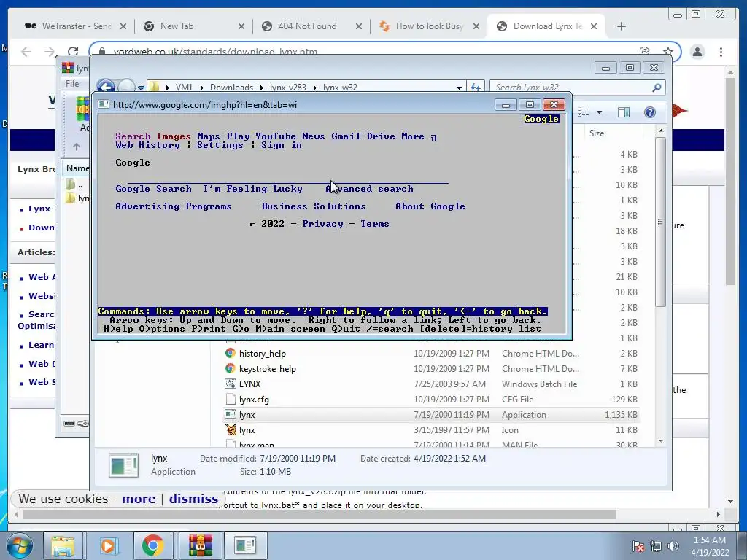Click the Chrome back arrow
This screenshot has width=747, height=560.
[26, 52]
